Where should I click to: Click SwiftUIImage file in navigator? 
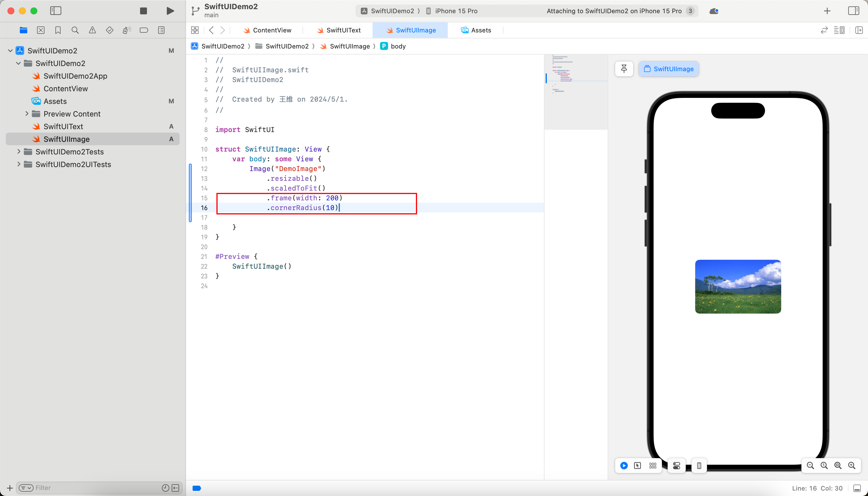(66, 139)
